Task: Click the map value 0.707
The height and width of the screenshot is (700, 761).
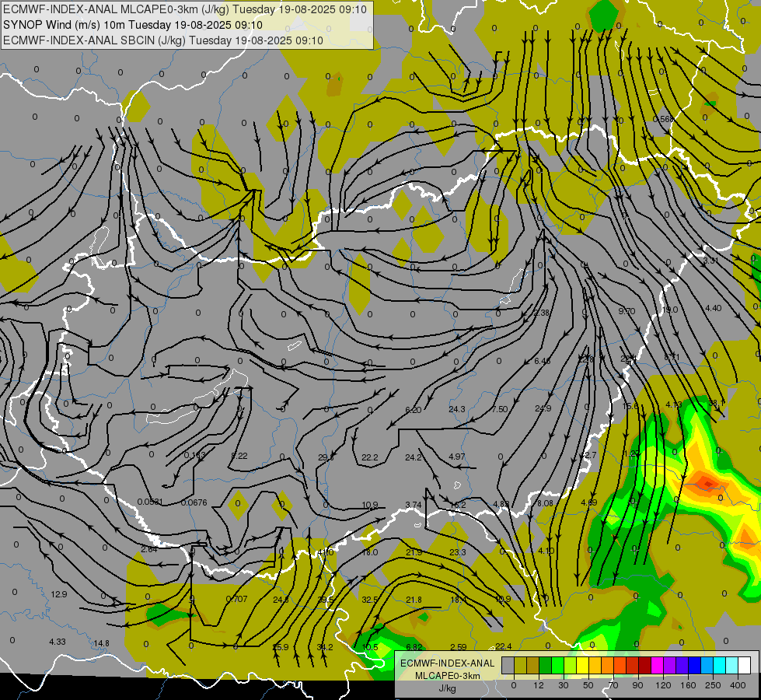Action: coord(237,599)
